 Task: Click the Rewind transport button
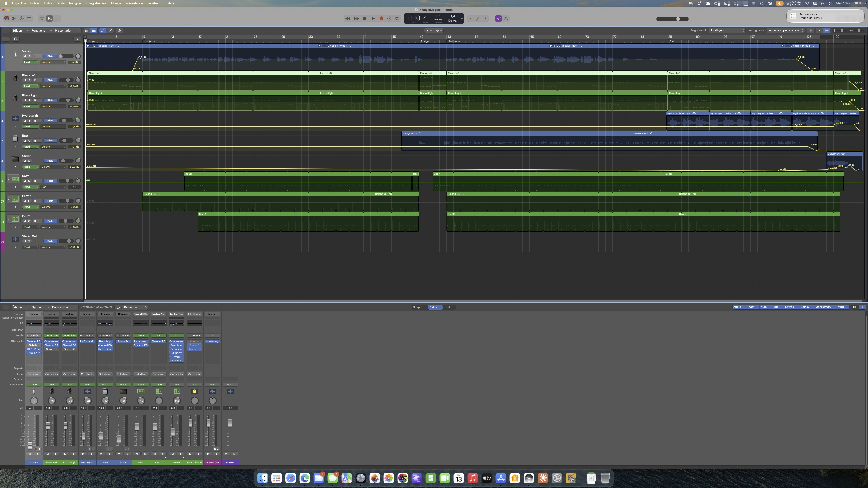348,19
